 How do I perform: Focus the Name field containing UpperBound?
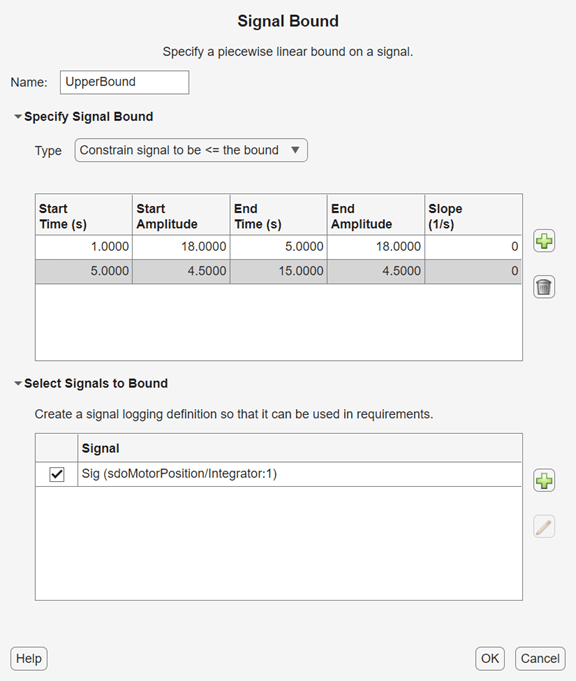(x=125, y=82)
